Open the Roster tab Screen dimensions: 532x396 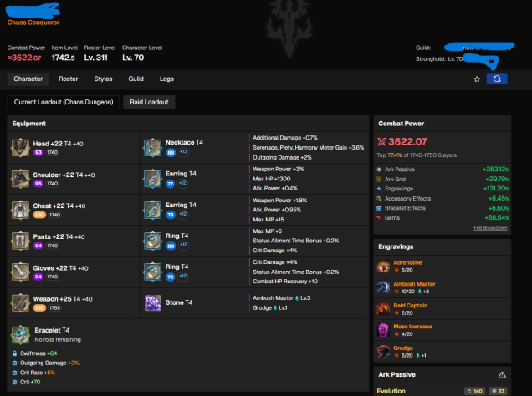[x=69, y=79]
